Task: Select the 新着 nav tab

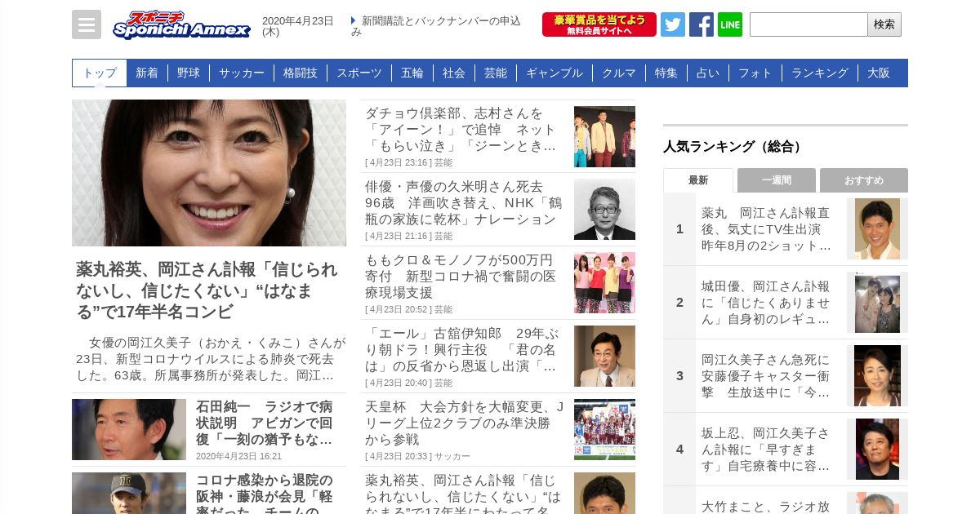Action: click(147, 73)
